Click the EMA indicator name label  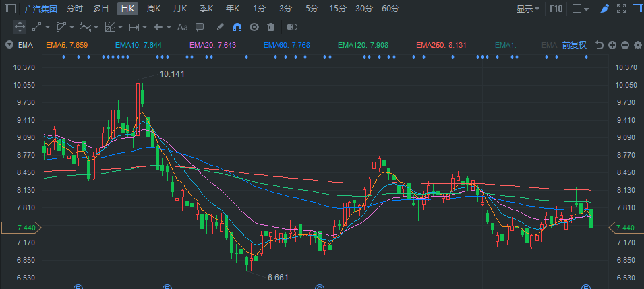26,45
